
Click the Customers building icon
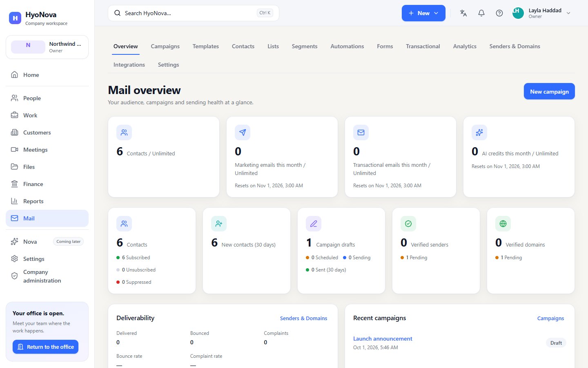tap(14, 132)
